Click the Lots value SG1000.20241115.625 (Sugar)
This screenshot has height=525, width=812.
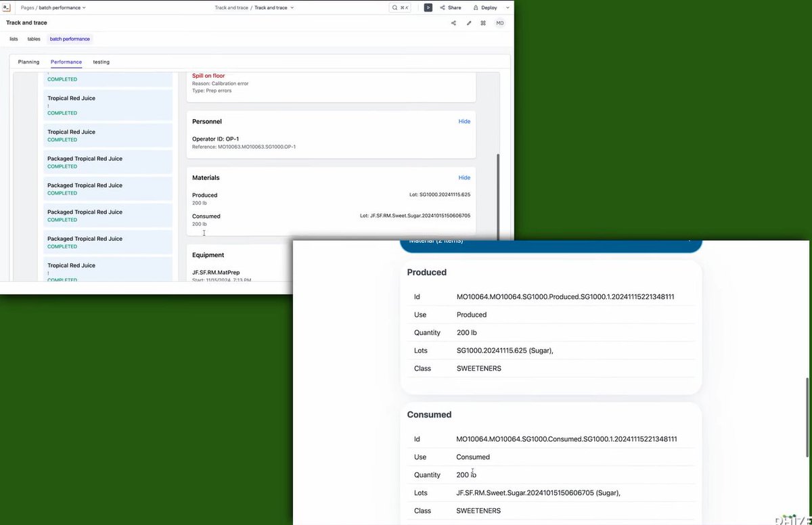[505, 350]
